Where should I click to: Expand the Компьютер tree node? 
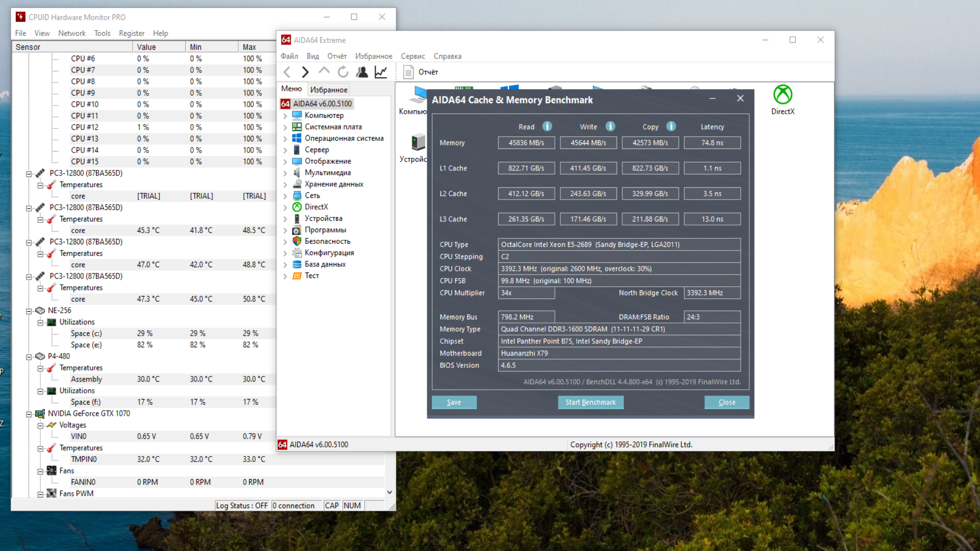(x=285, y=116)
